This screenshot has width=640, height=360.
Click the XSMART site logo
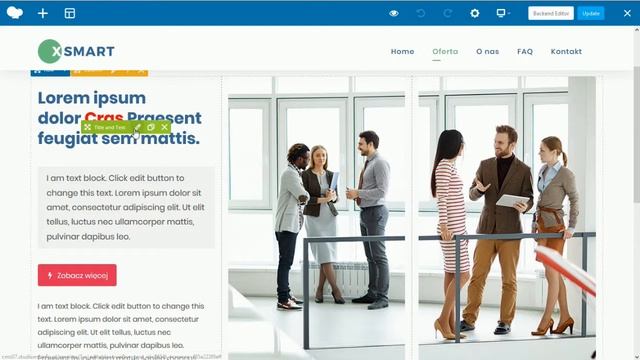click(76, 51)
